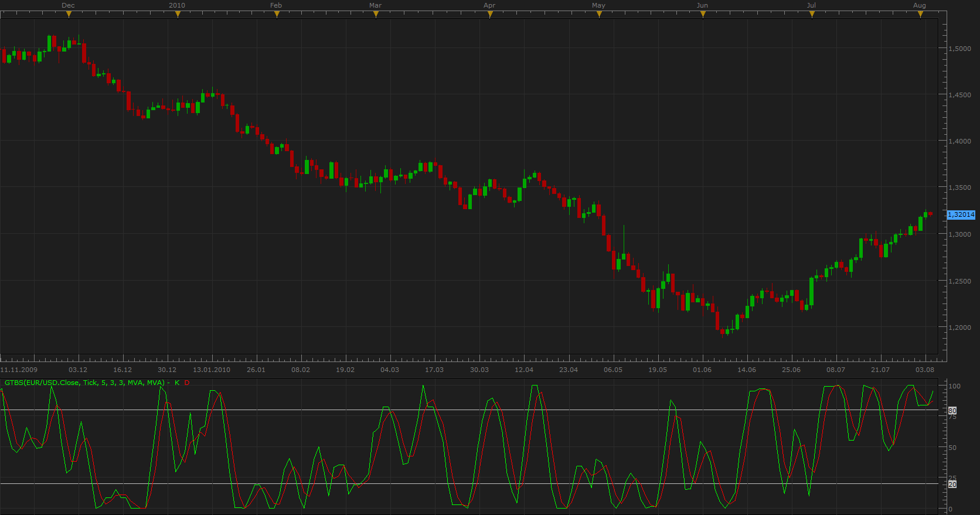
Task: Click the 19.05 date axis label
Action: click(x=658, y=370)
